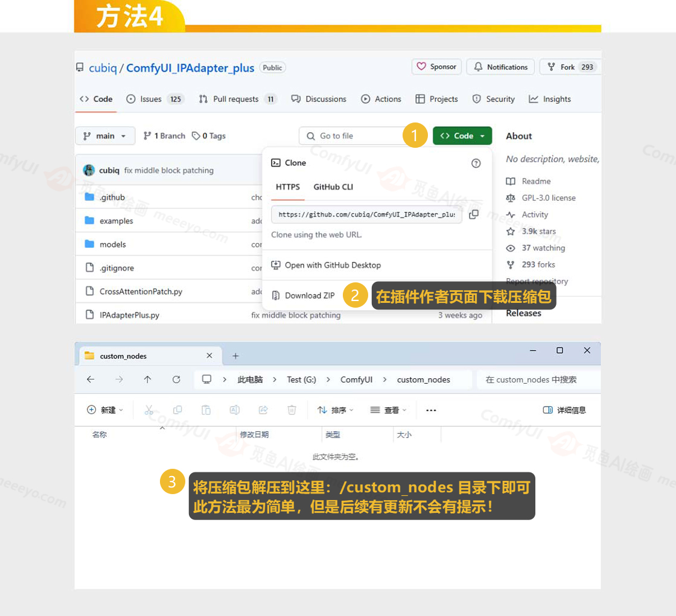Select the Paste icon in Explorer toolbar
Image resolution: width=676 pixels, height=616 pixels.
pos(206,410)
